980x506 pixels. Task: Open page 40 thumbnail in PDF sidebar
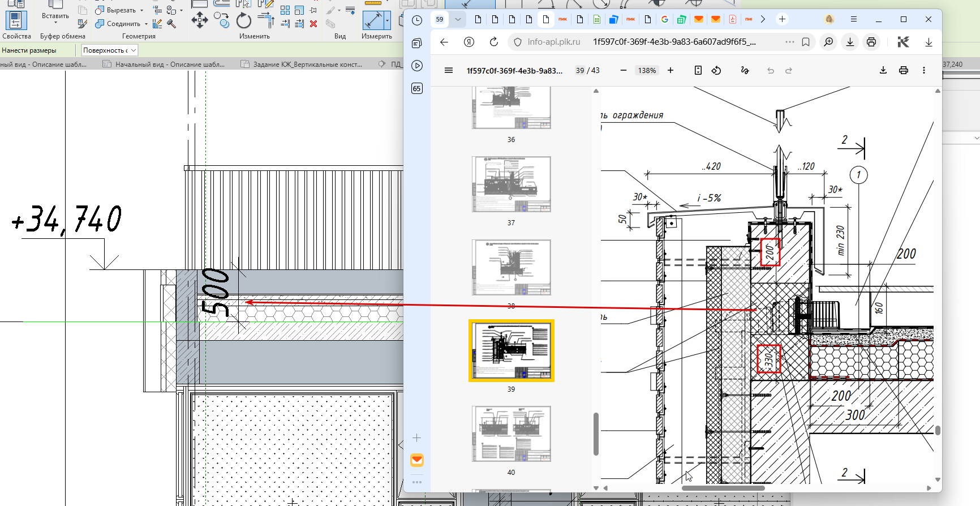click(512, 434)
